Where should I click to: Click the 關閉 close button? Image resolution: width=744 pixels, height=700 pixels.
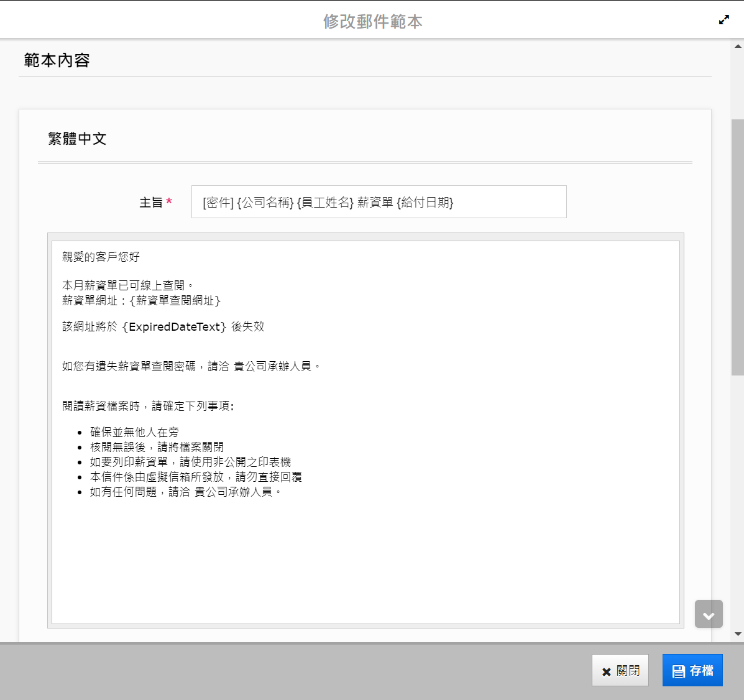tap(620, 670)
